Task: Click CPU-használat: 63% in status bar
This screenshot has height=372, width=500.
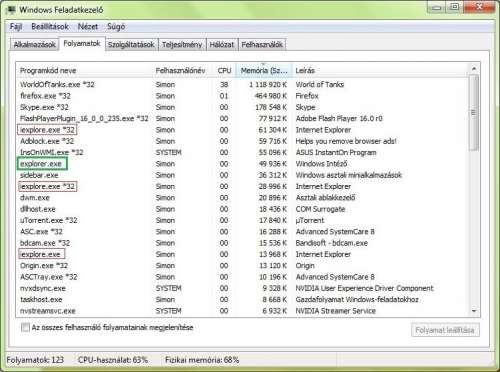Action: pos(113,360)
